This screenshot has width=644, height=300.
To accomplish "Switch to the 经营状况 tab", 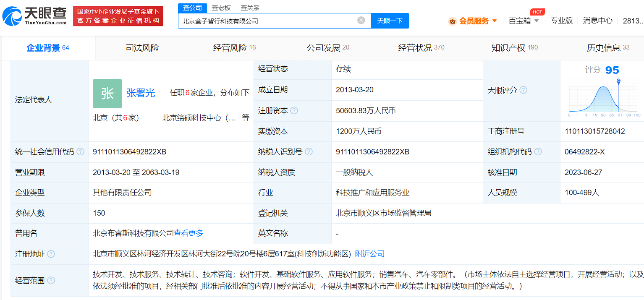I will [x=421, y=48].
